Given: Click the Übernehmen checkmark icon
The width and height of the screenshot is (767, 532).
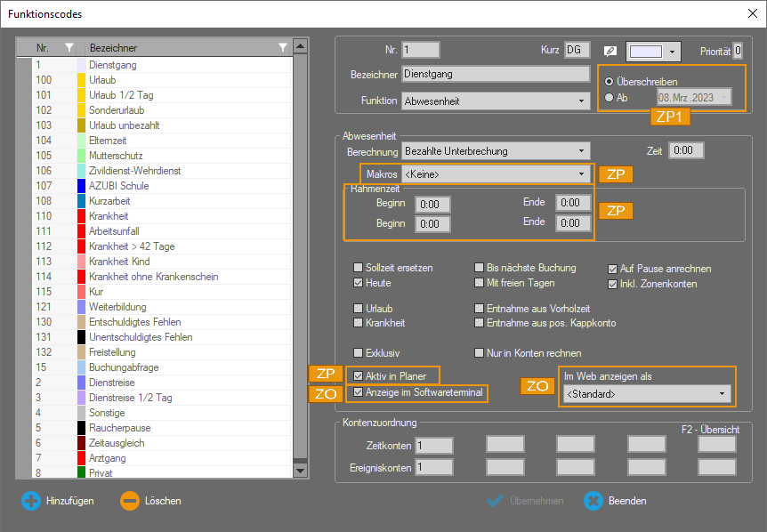Looking at the screenshot, I should [x=496, y=501].
